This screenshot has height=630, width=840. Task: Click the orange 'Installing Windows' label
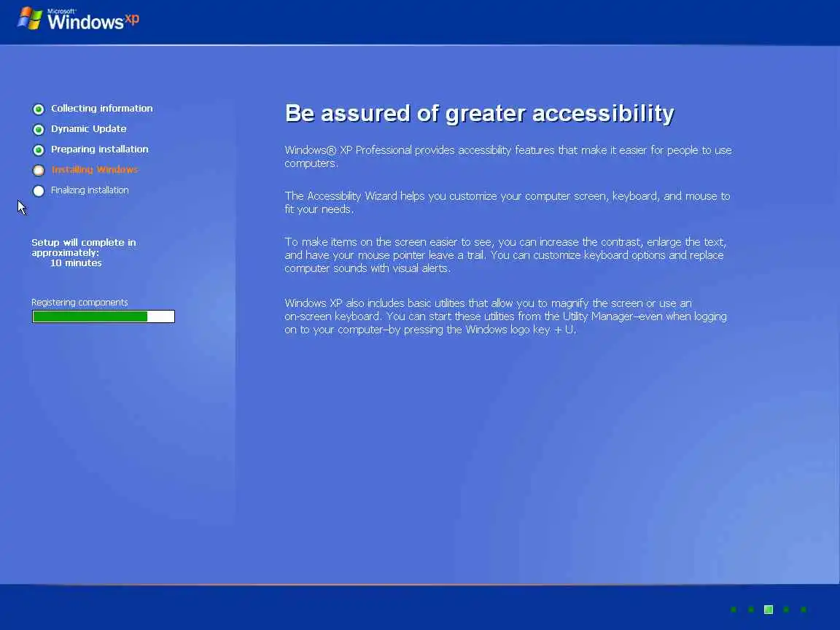pyautogui.click(x=95, y=169)
